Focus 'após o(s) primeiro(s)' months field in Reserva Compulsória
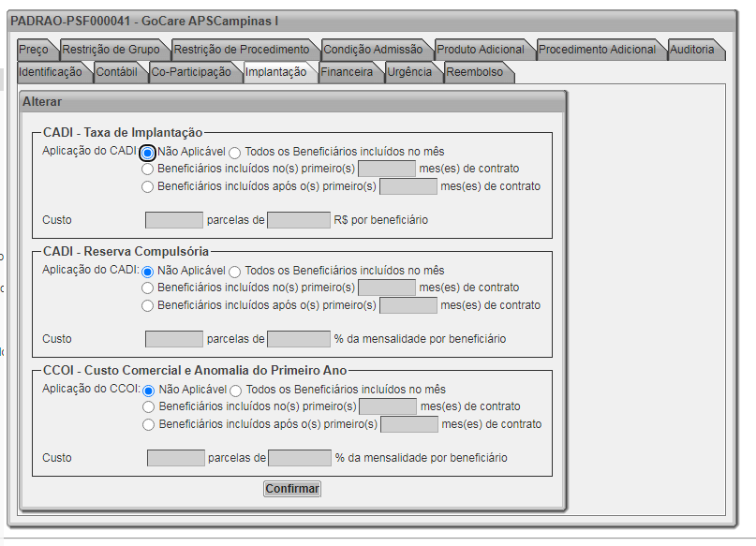The image size is (756, 546). [x=408, y=305]
